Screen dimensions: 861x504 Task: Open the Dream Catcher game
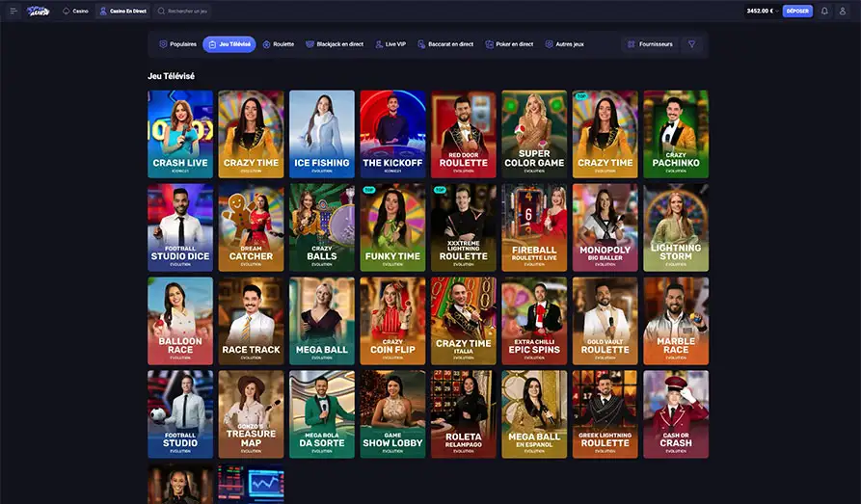251,227
